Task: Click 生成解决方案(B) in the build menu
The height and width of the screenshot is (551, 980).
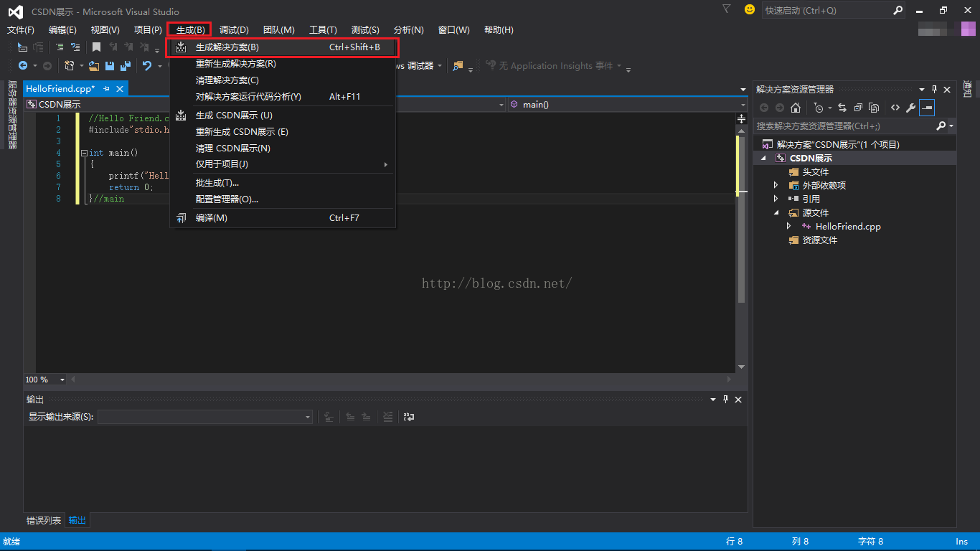Action: pyautogui.click(x=282, y=47)
